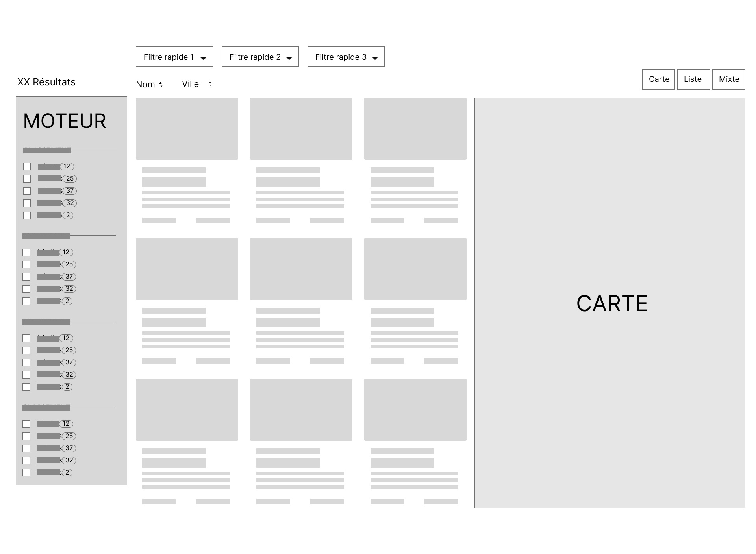The height and width of the screenshot is (554, 756).
Task: Click sort arrows next to Ville
Action: click(210, 84)
